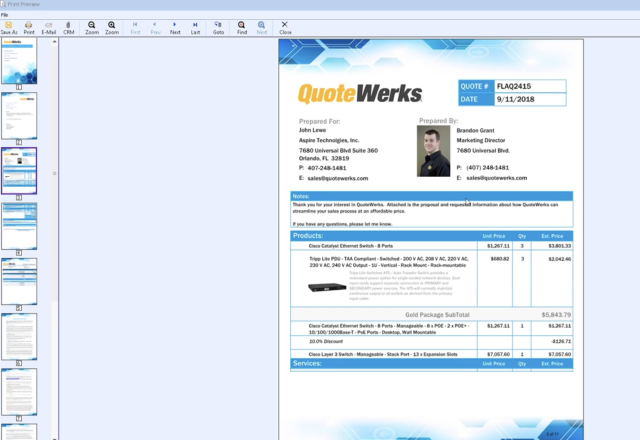Screen dimensions: 640x440
Task: Select the page 6 thumbnail
Action: tap(19, 336)
